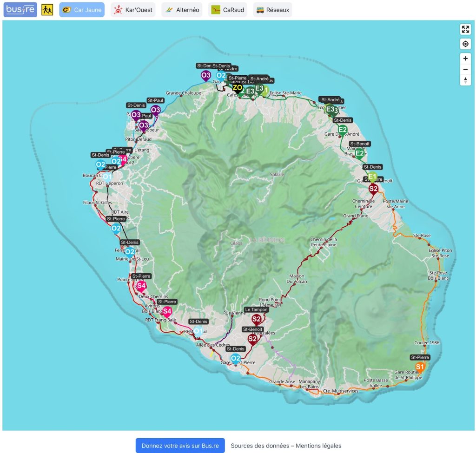Locate my position on the map

coord(465,44)
